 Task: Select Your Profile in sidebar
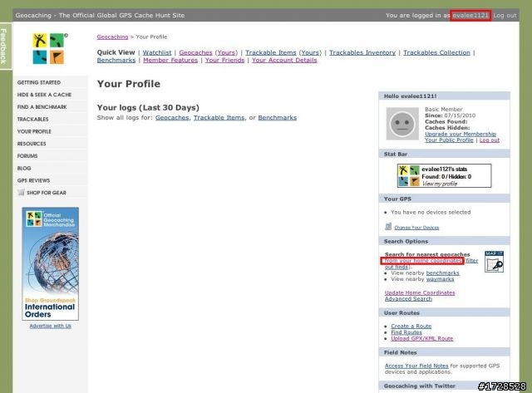(x=34, y=131)
